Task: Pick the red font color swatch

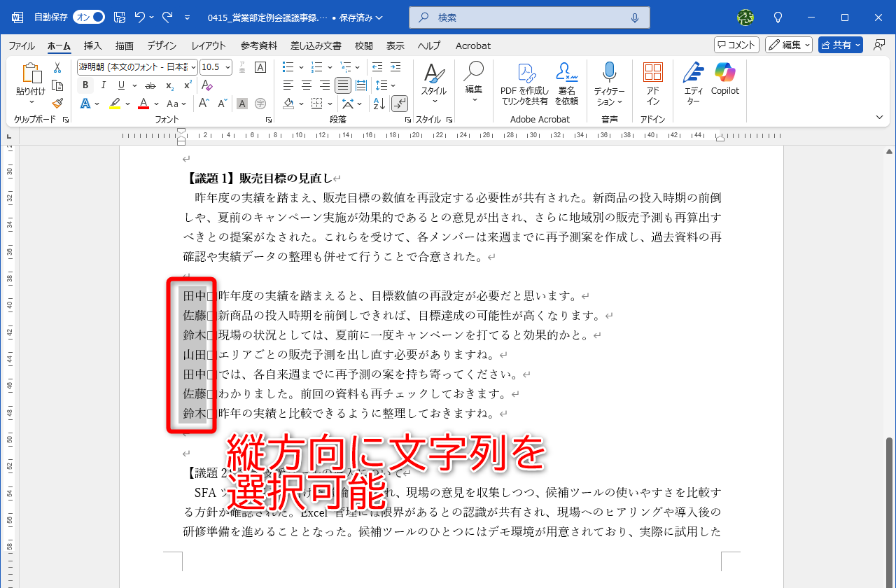Action: tap(143, 104)
